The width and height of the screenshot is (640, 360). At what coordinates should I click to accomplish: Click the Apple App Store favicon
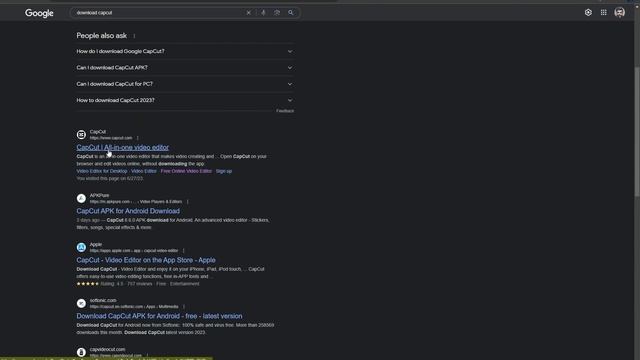pos(81,247)
